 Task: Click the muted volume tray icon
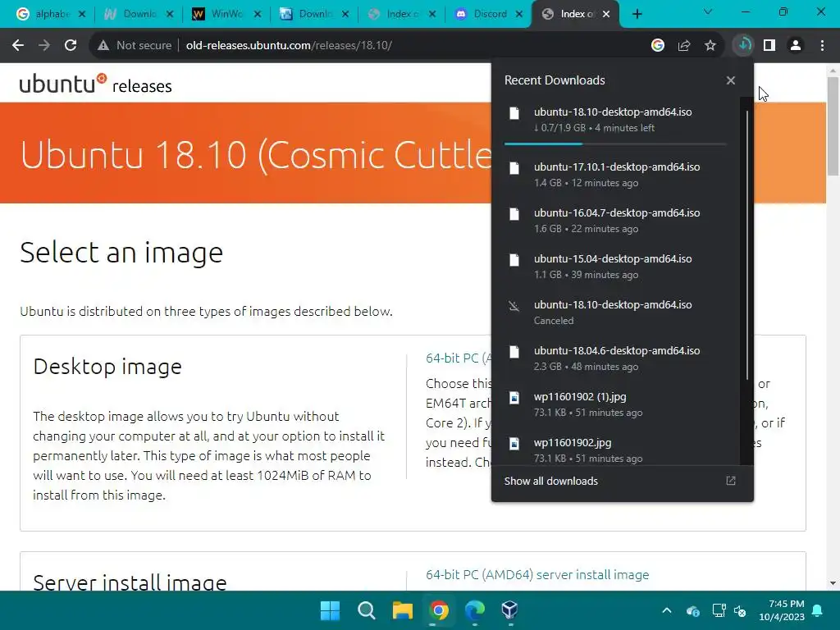[x=740, y=610]
